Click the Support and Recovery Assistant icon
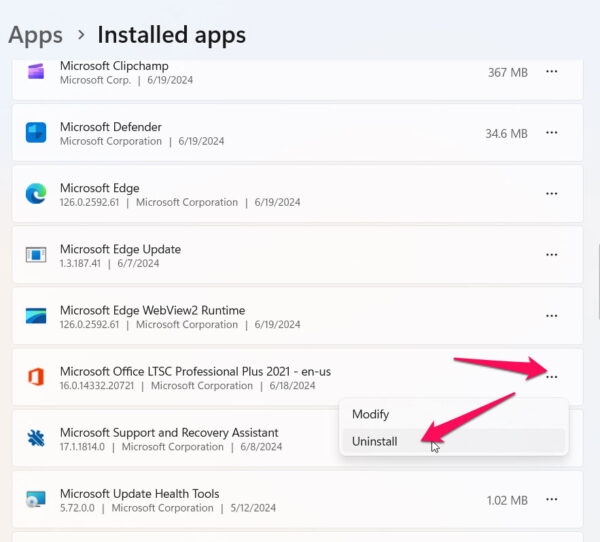Image resolution: width=600 pixels, height=542 pixels. (x=36, y=439)
